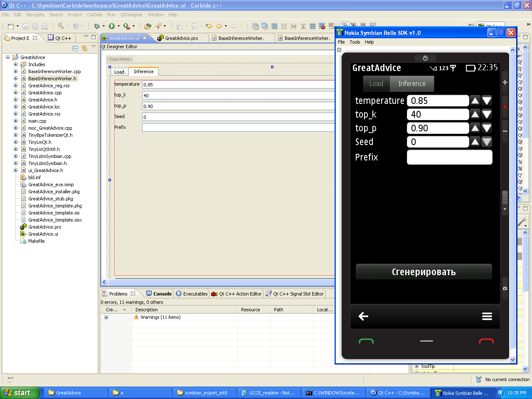This screenshot has width=532, height=399.
Task: Increase temperature value in emulator
Action: tap(475, 101)
